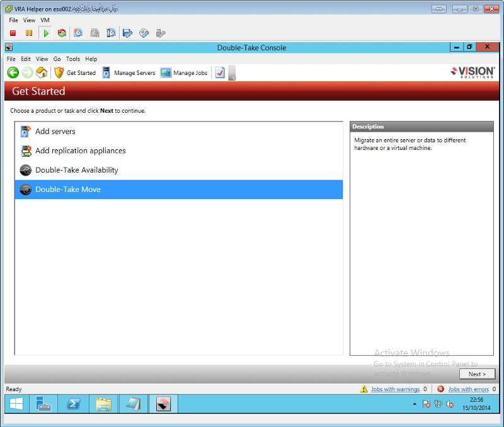Launch PowerShell from the taskbar
This screenshot has height=427, width=504.
point(73,404)
